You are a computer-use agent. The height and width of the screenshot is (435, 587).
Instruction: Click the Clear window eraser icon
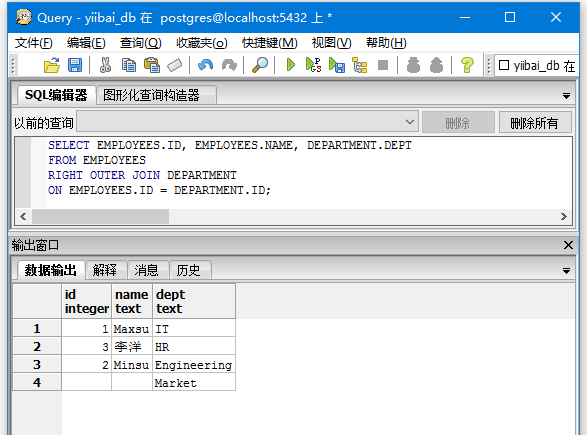[x=174, y=65]
